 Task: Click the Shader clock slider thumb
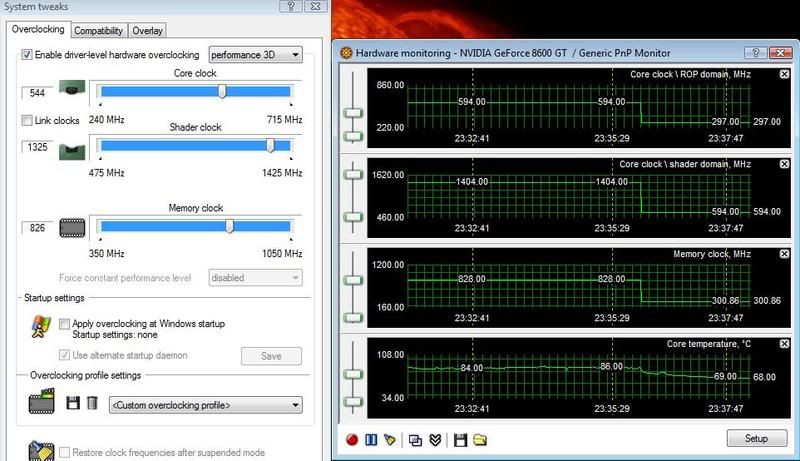tap(270, 146)
